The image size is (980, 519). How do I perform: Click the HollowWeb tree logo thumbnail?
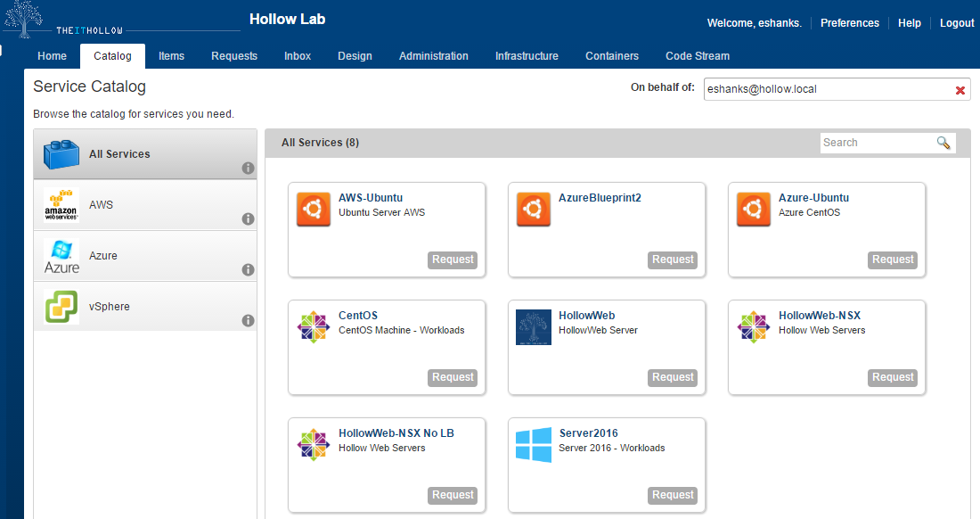[x=534, y=327]
